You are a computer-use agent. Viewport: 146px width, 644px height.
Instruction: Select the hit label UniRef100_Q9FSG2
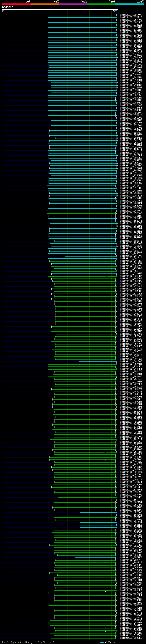[x=131, y=261]
